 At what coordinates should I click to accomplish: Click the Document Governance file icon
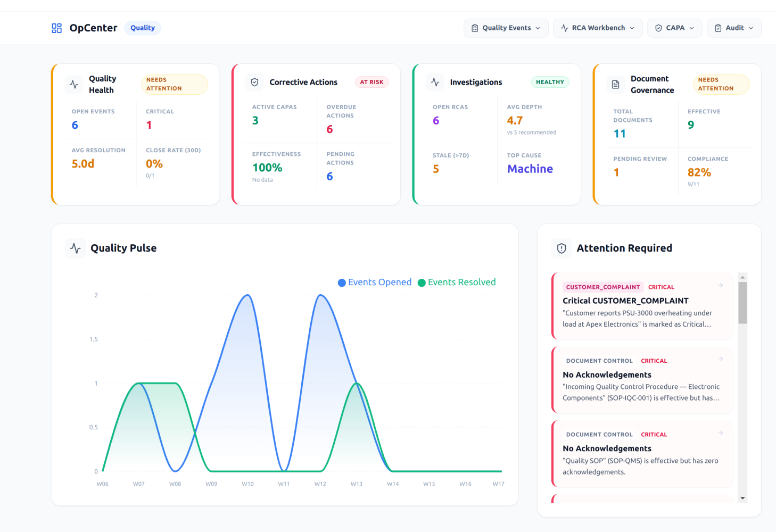(615, 85)
